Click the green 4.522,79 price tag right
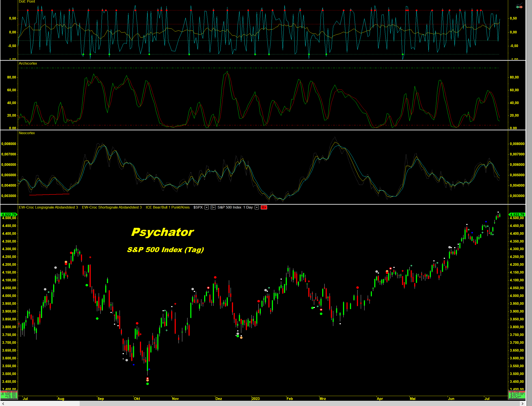Screen dimensions: 532x406 517,215
